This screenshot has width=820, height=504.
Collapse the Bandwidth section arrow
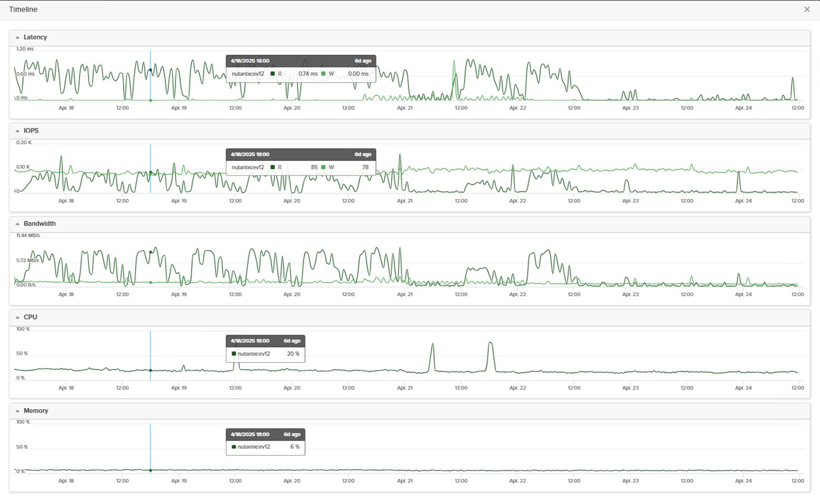coord(18,224)
